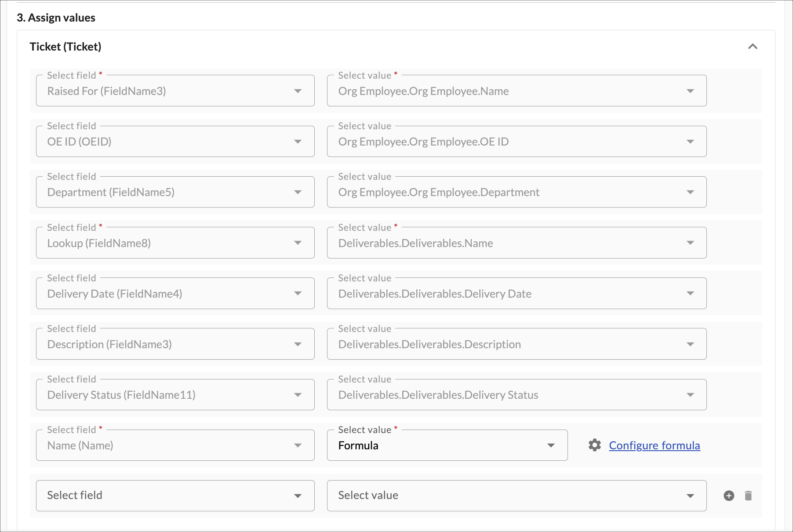Image resolution: width=793 pixels, height=532 pixels.
Task: Click the gear icon beside Configure formula
Action: tap(594, 445)
